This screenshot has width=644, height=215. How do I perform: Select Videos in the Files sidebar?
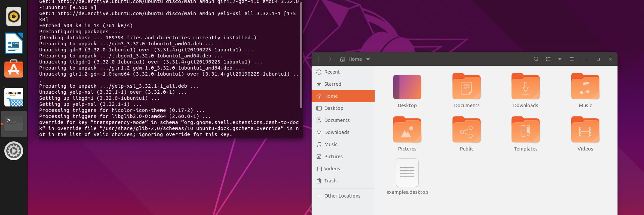click(x=343, y=169)
